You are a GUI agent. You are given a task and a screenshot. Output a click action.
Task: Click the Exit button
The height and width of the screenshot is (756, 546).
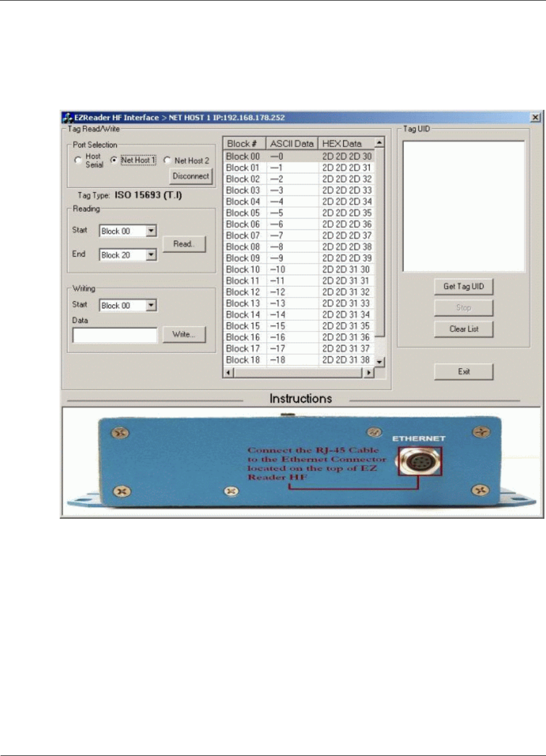pos(464,371)
